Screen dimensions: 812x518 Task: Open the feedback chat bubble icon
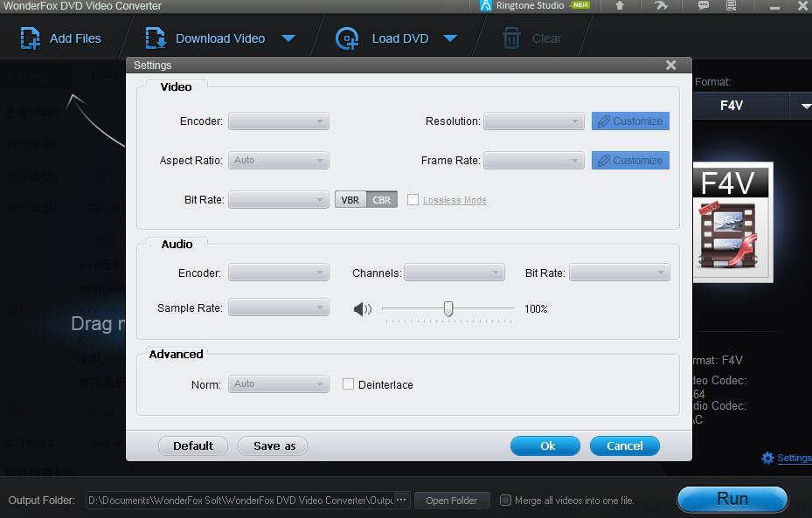coord(704,6)
